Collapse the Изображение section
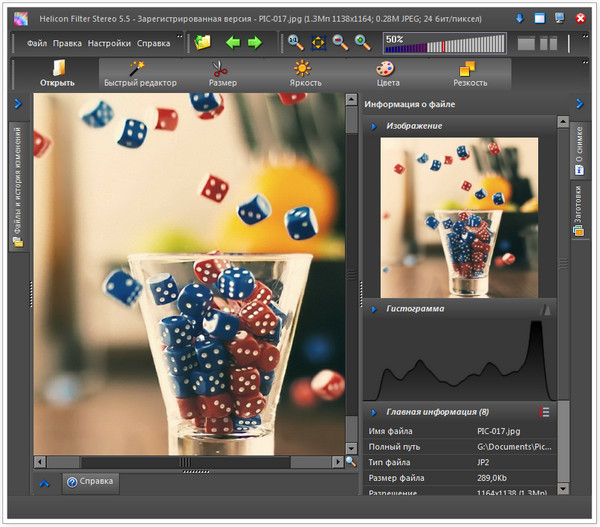The width and height of the screenshot is (600, 527). click(373, 126)
